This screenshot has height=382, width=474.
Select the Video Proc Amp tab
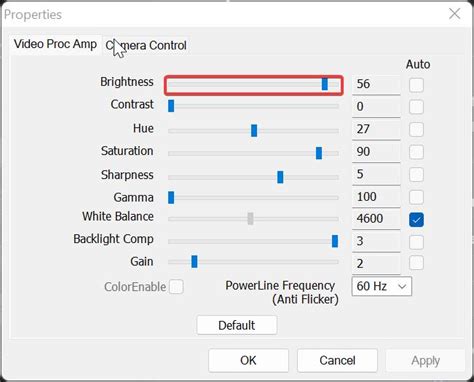click(x=55, y=44)
